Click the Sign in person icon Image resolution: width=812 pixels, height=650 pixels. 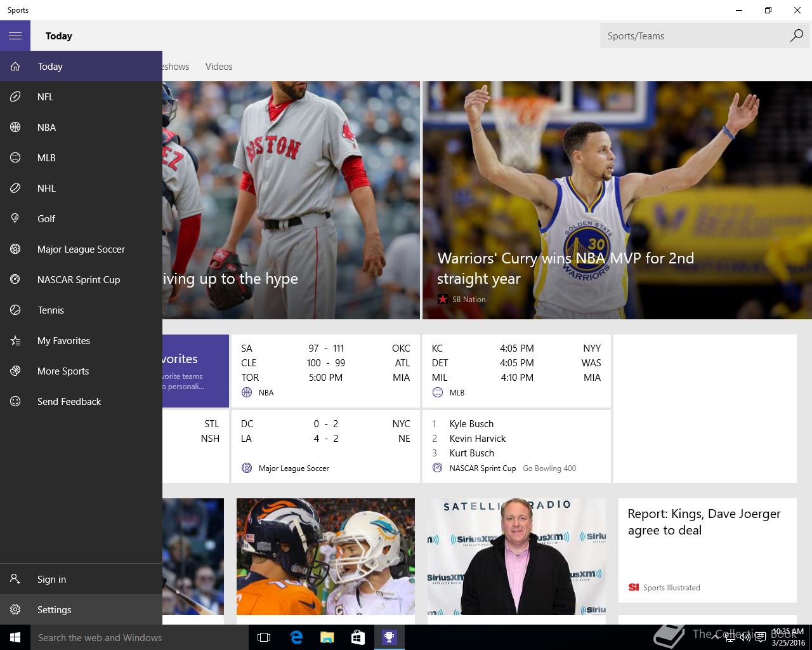point(15,580)
